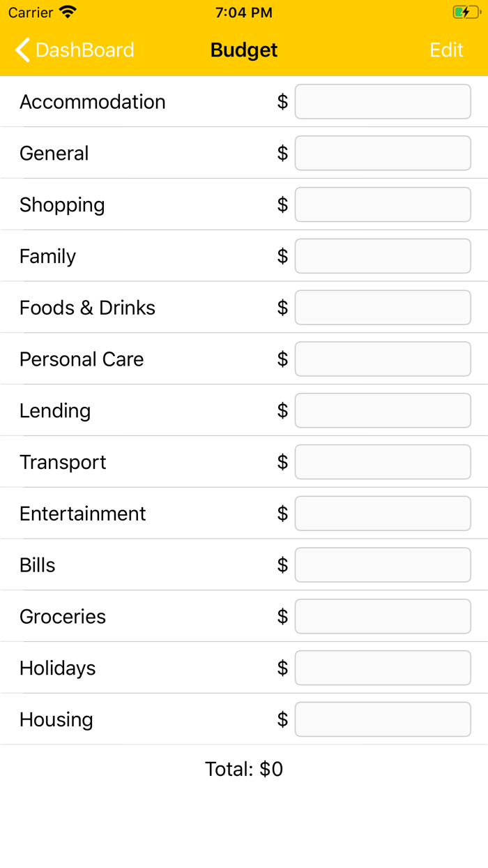Tap the Edit button

click(x=446, y=50)
